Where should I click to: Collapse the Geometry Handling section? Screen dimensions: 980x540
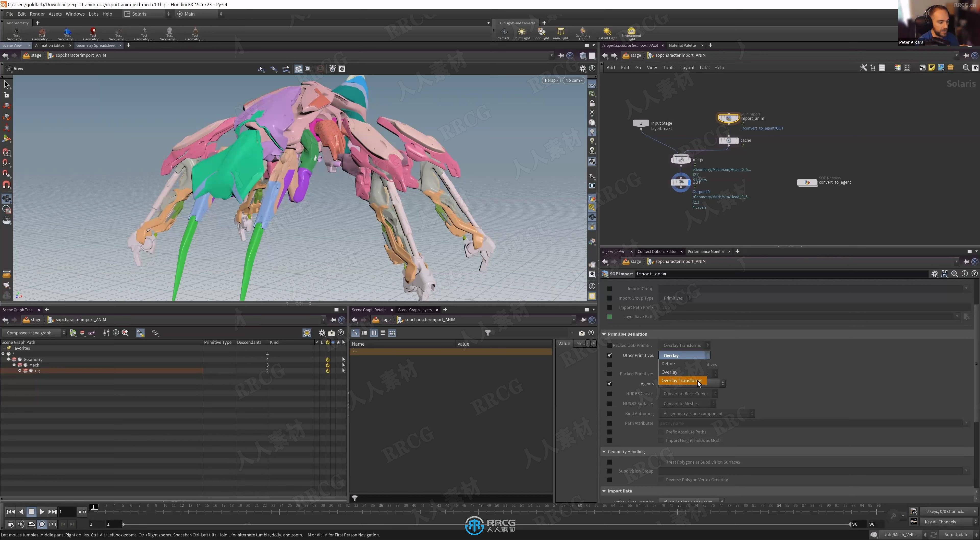[604, 452]
